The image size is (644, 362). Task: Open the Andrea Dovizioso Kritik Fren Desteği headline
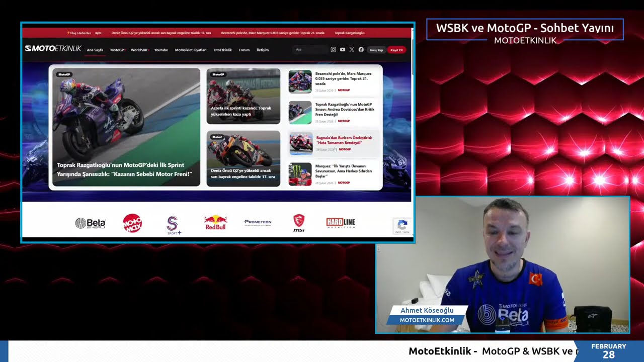(345, 110)
